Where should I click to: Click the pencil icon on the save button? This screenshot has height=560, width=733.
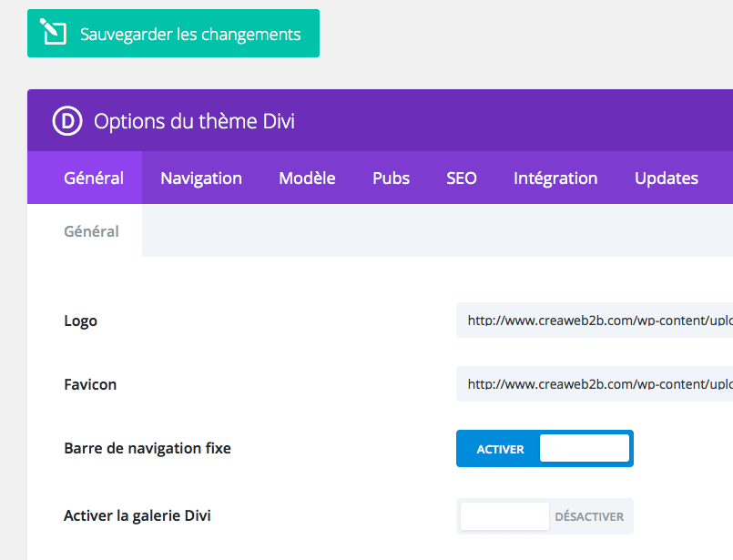[53, 32]
